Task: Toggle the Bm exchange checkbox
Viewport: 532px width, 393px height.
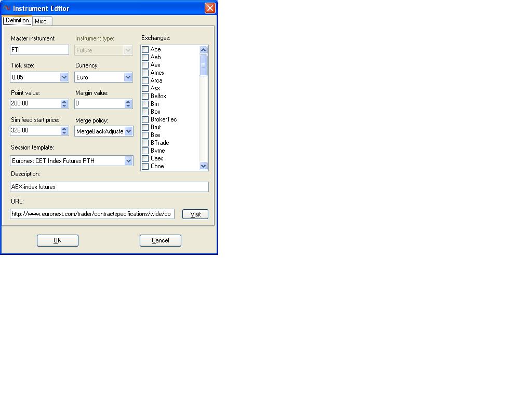Action: (145, 104)
